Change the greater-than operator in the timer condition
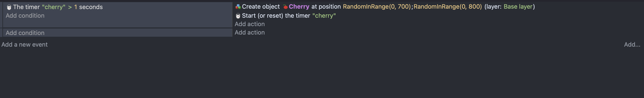644x98 pixels. [x=70, y=7]
